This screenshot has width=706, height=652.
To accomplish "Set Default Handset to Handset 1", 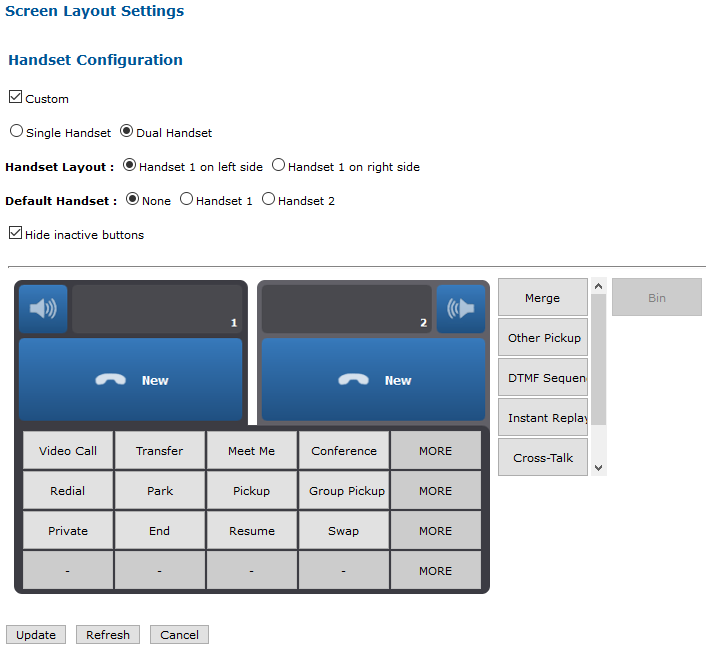I will click(186, 199).
